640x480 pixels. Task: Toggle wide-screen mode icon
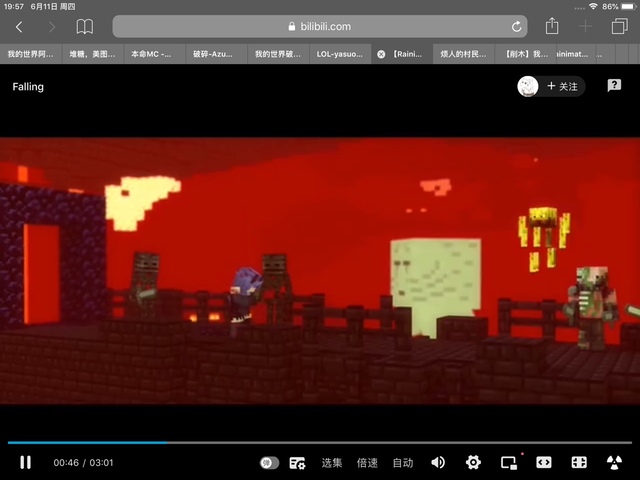544,462
